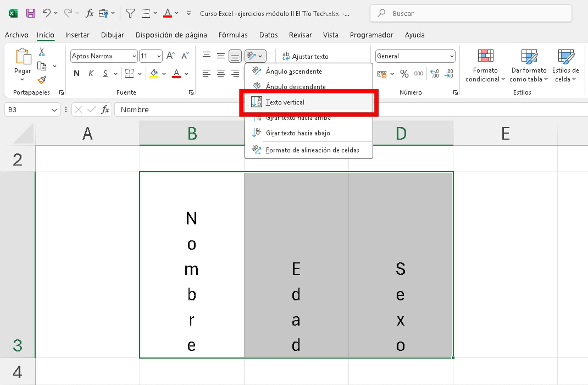Open the font name dropdown

[x=134, y=56]
